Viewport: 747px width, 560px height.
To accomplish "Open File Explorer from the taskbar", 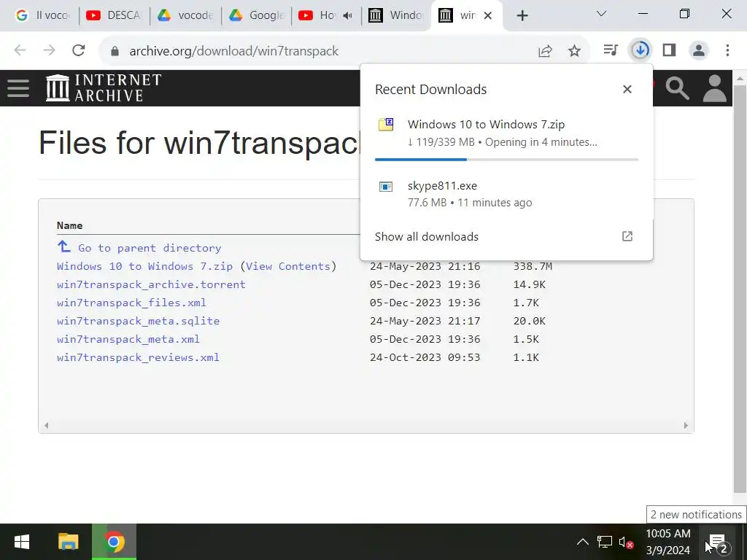I will 68,542.
